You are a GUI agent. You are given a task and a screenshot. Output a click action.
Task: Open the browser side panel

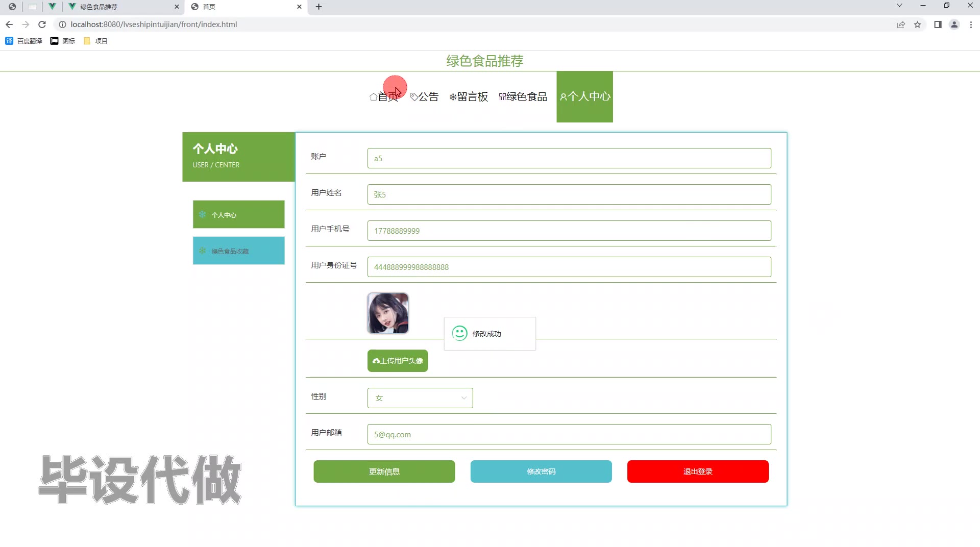[938, 24]
